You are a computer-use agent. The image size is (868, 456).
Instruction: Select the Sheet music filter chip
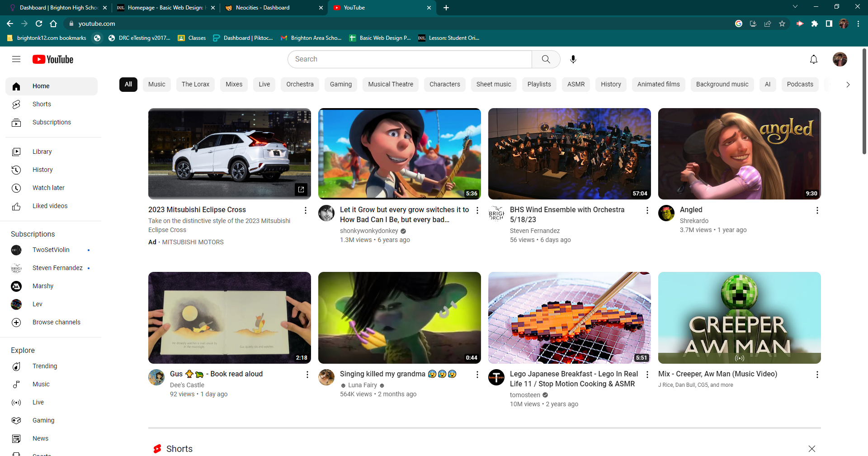(x=494, y=84)
